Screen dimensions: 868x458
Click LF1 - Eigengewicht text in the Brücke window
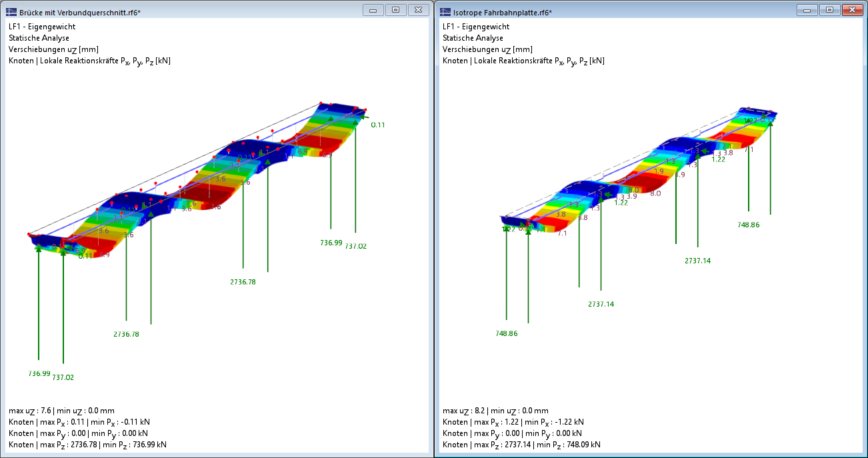tap(42, 27)
